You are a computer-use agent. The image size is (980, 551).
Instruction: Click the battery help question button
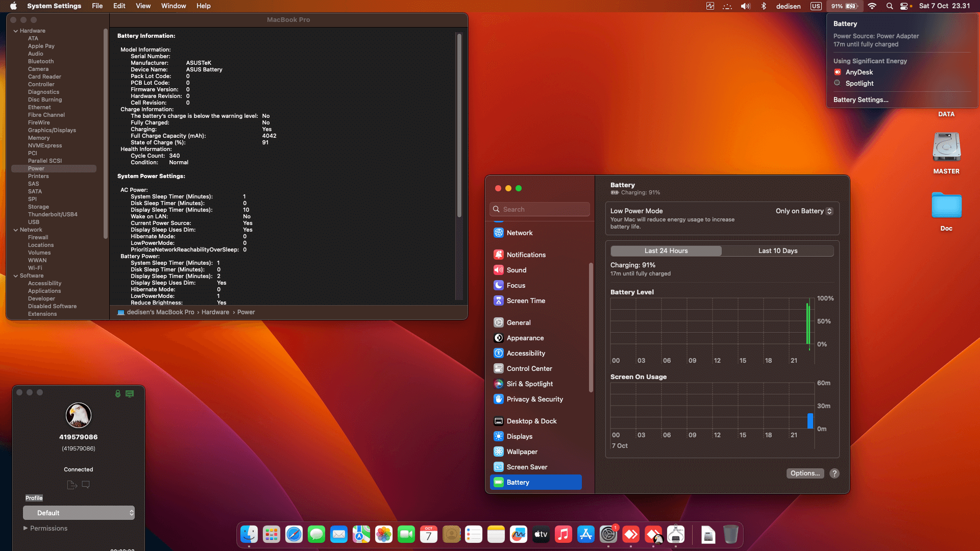[835, 473]
